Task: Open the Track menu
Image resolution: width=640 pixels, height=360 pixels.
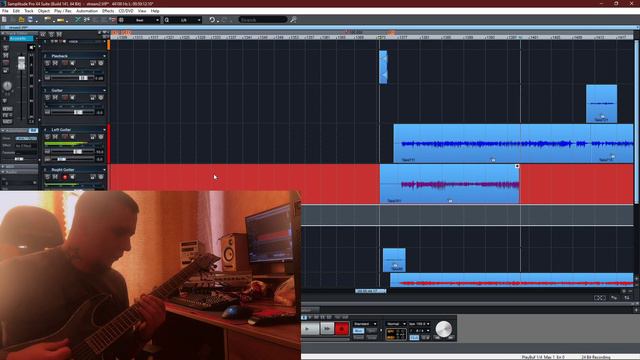Action: point(29,11)
